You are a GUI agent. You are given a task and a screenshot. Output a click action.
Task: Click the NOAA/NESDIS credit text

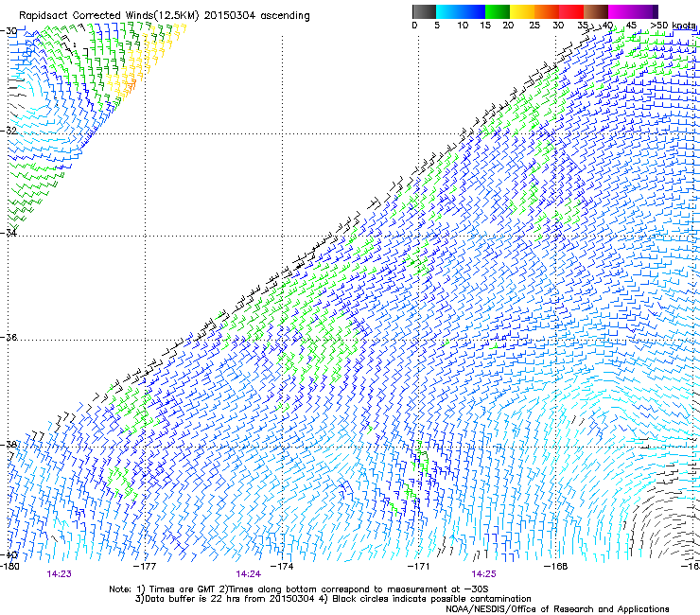click(x=557, y=608)
